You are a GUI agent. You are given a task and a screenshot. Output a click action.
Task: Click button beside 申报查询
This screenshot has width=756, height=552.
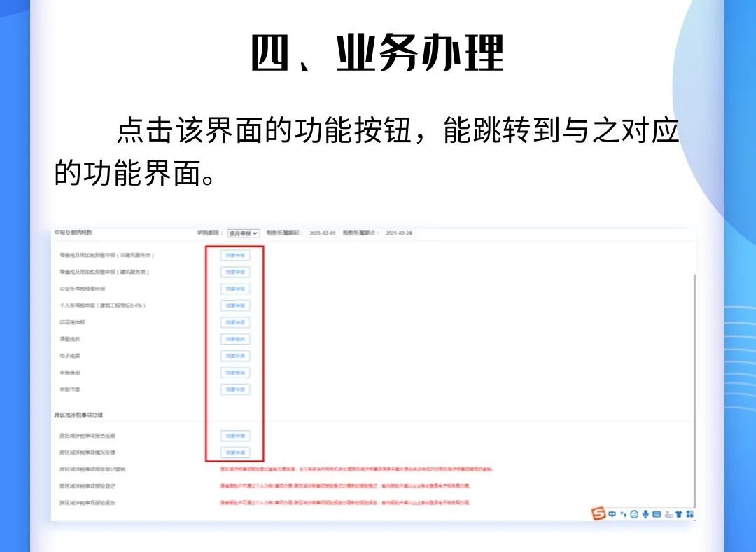pyautogui.click(x=235, y=373)
